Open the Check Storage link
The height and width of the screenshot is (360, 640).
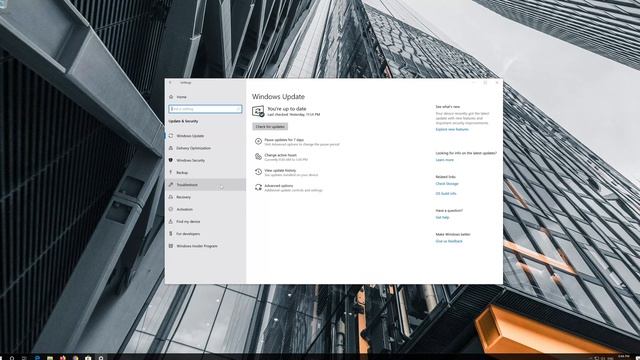coord(447,184)
